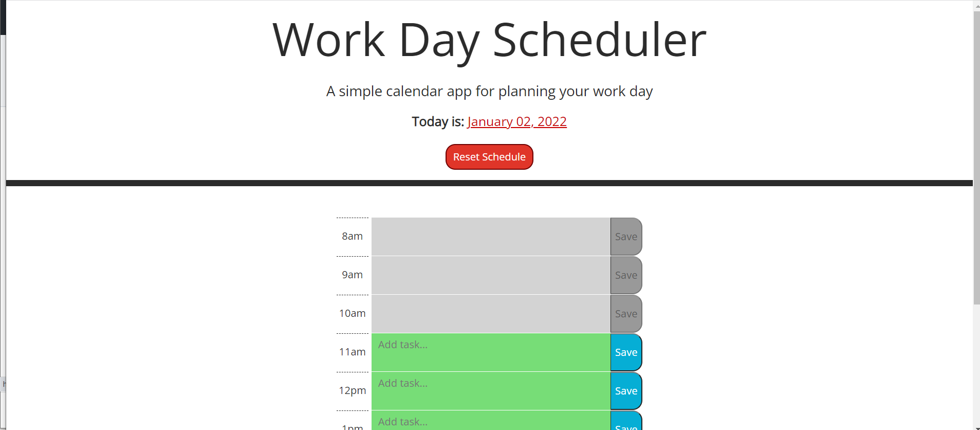Save the 9am time block
The width and height of the screenshot is (980, 430).
tap(625, 275)
